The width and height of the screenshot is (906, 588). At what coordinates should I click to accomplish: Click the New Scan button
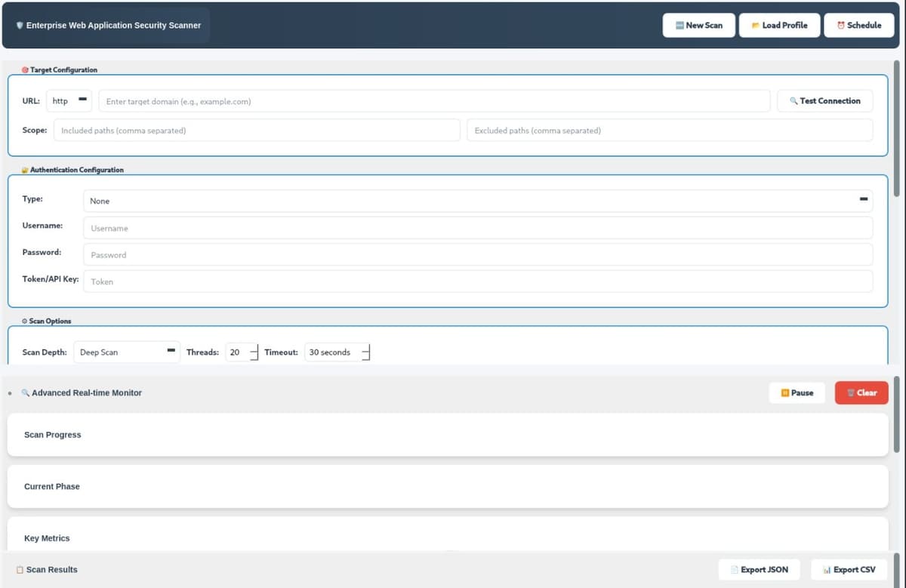pos(698,25)
